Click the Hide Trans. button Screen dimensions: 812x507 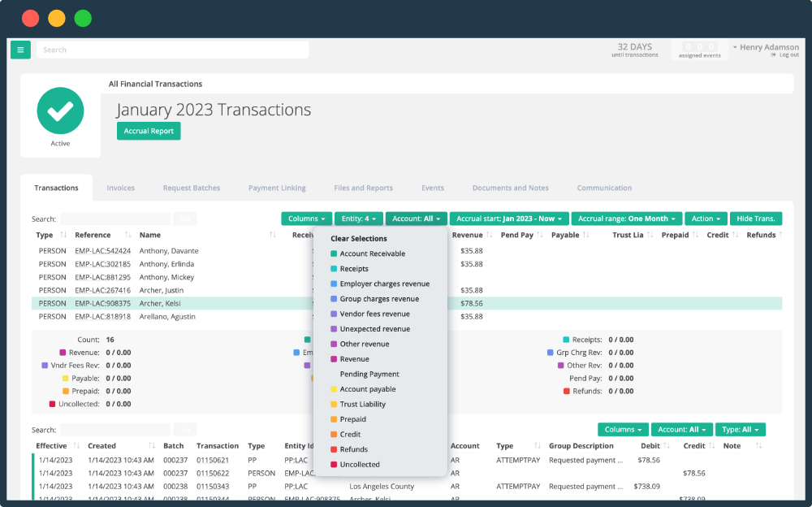click(756, 219)
